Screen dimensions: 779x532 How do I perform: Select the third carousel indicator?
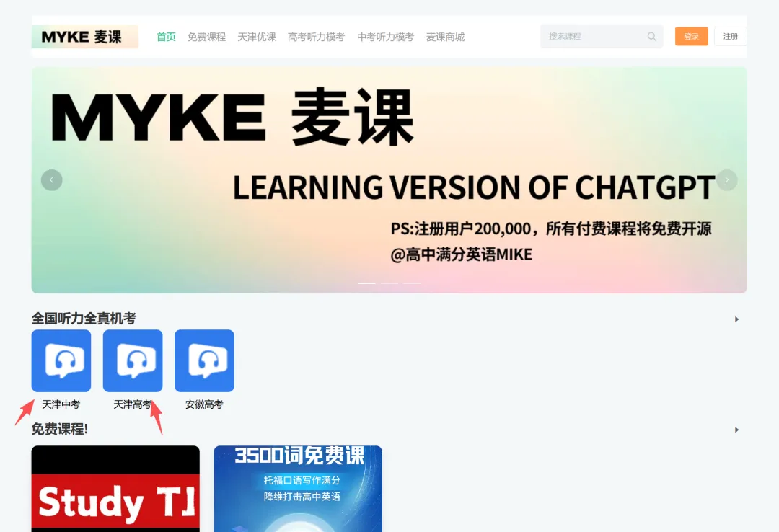pos(412,283)
